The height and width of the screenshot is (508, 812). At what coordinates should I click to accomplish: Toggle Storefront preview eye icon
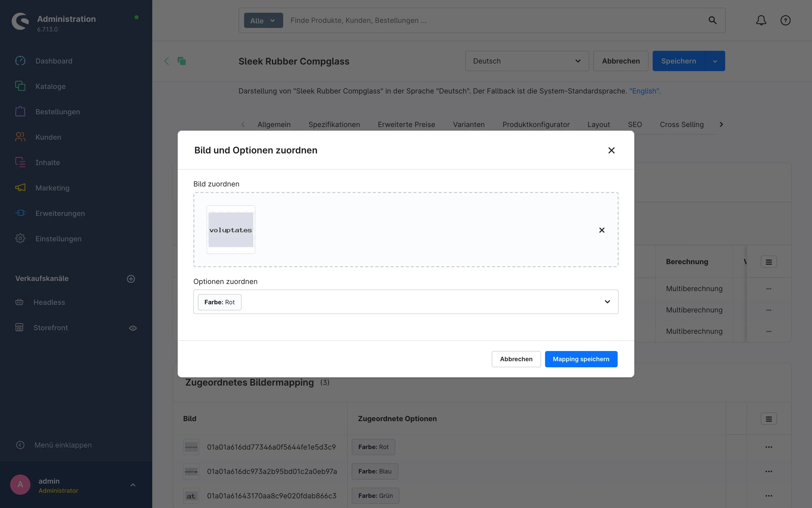click(133, 328)
